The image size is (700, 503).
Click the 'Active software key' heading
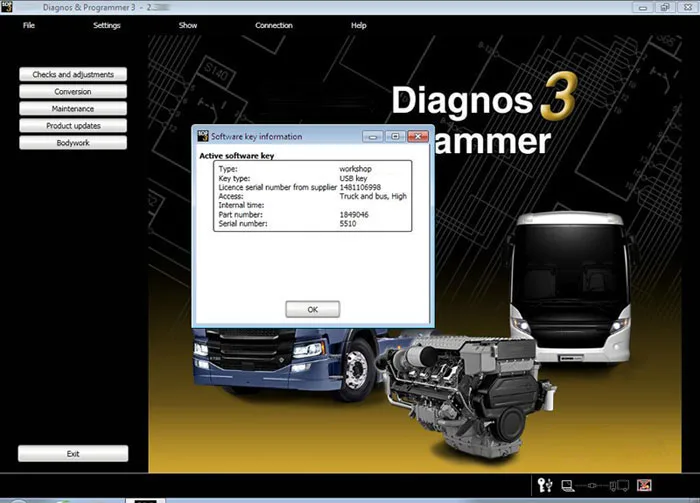click(x=237, y=156)
